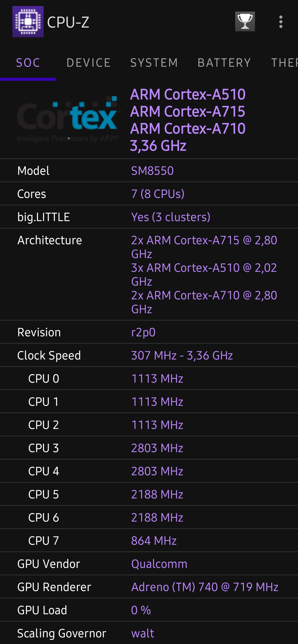Tap the CPU 3 frequency row

click(x=149, y=448)
